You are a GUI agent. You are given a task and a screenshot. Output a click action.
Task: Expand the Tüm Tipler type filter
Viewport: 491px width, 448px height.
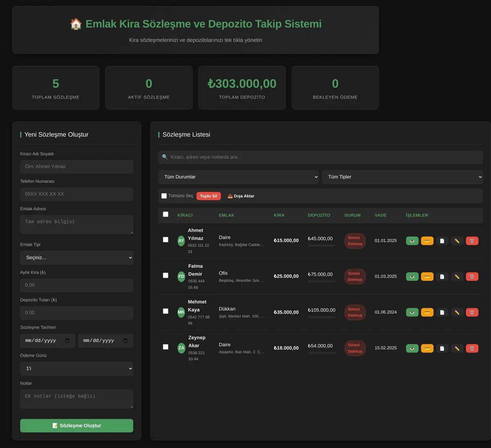tap(403, 177)
